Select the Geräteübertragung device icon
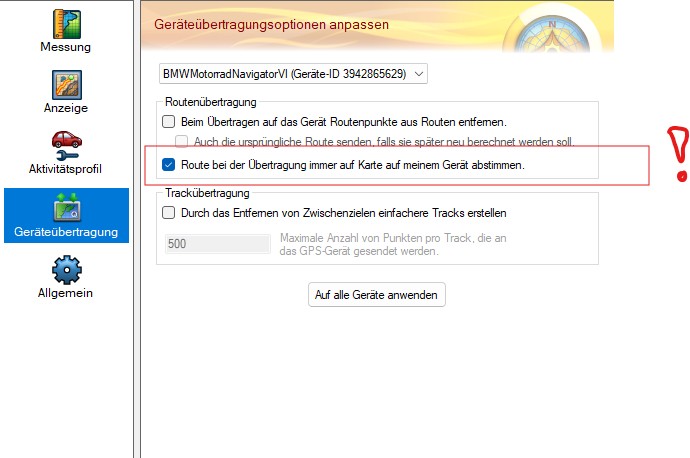Screen dimensions: 690x458 (x=66, y=207)
